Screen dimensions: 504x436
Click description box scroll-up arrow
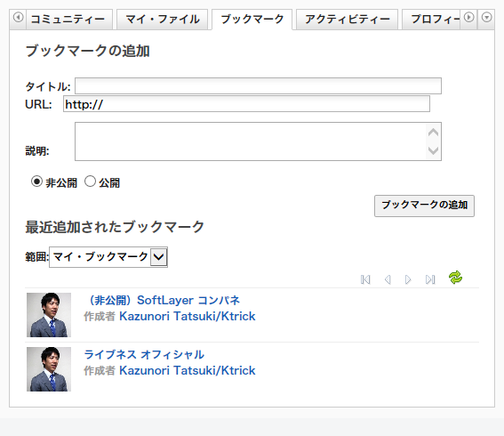tap(433, 132)
